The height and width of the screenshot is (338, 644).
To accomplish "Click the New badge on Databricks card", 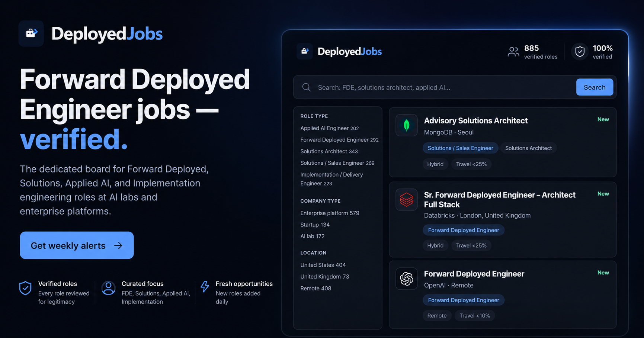I will click(x=603, y=194).
